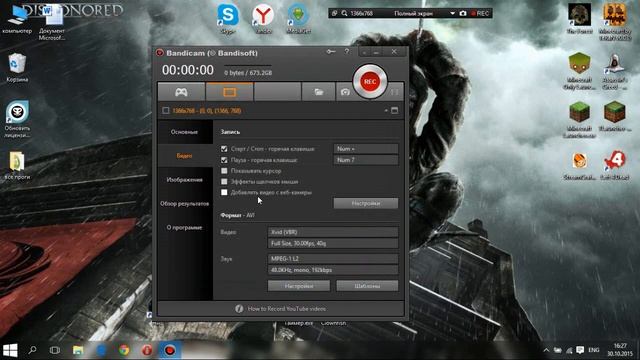
Task: Expand the system tray hidden icons arrow
Action: (546, 350)
